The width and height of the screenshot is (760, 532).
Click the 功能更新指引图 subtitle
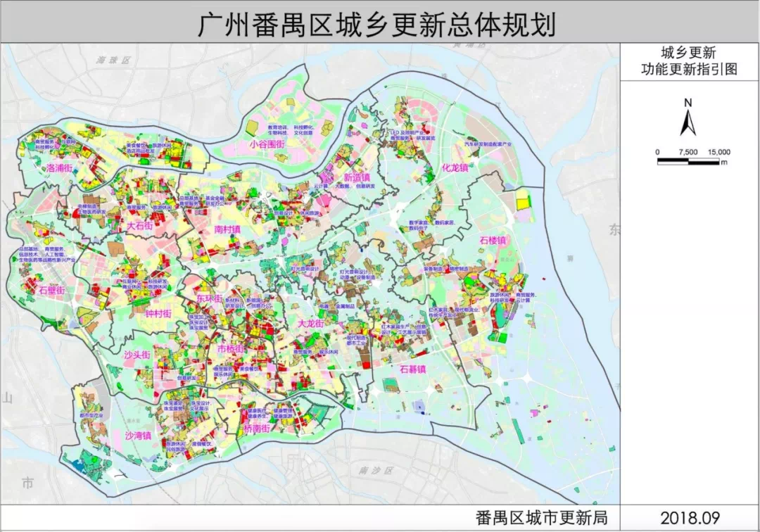click(x=689, y=69)
